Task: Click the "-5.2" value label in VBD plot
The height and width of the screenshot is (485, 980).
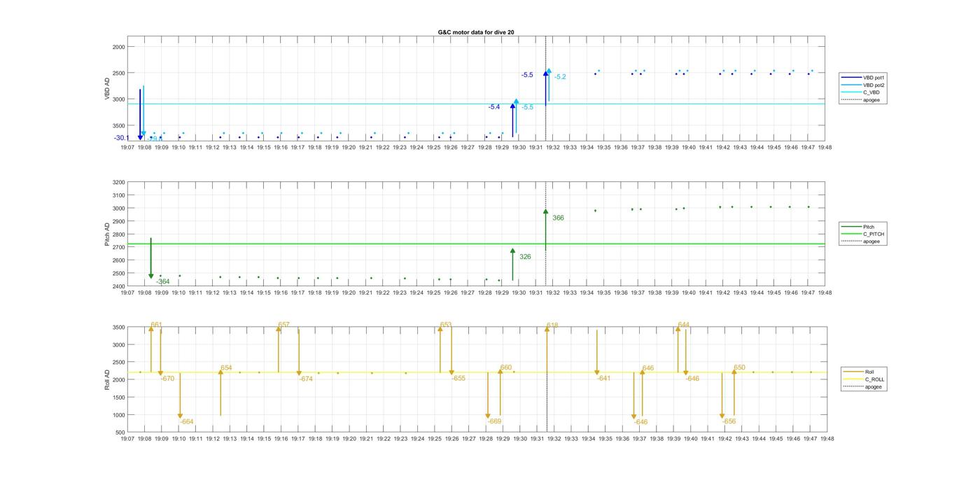Action: pos(560,77)
